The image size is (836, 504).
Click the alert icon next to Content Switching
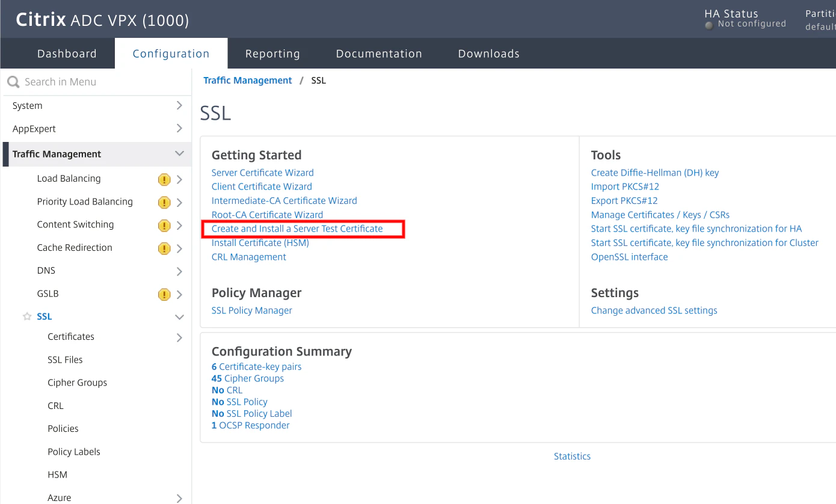pos(164,224)
